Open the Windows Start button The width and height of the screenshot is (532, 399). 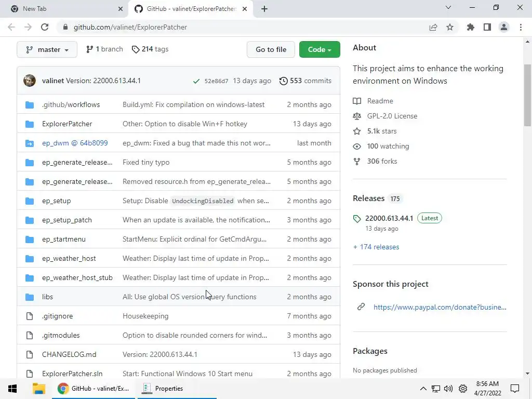click(12, 389)
